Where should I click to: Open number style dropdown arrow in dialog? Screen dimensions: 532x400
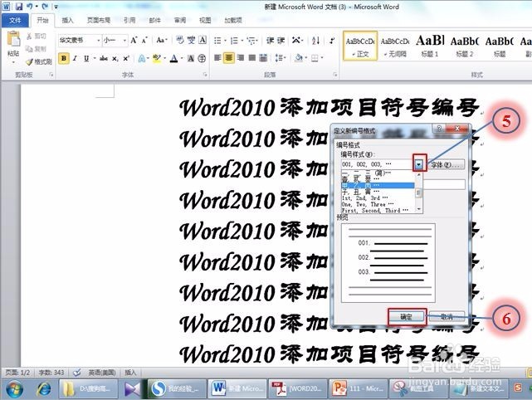pos(419,165)
